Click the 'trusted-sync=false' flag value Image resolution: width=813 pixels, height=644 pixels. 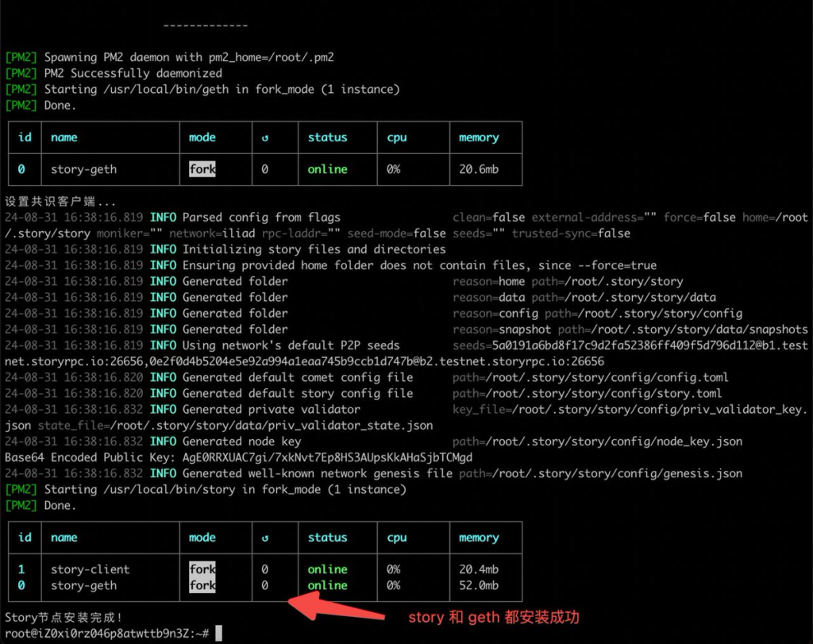pos(571,233)
